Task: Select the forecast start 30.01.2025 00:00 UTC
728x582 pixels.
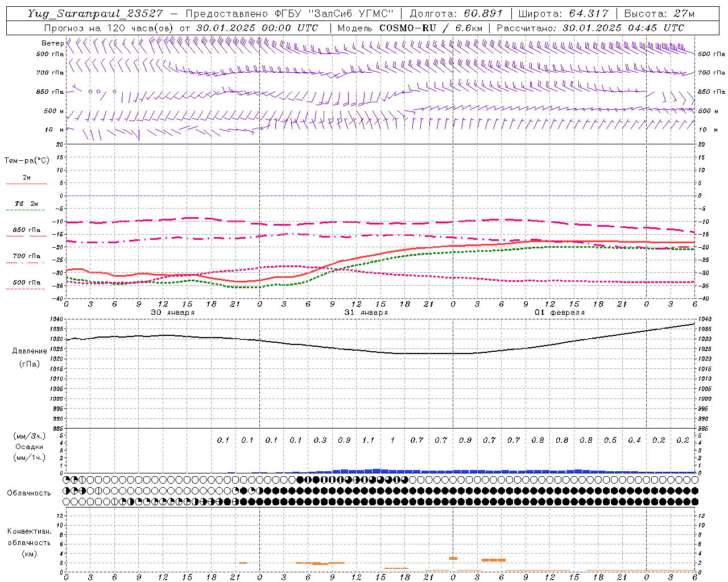Action: pyautogui.click(x=257, y=28)
